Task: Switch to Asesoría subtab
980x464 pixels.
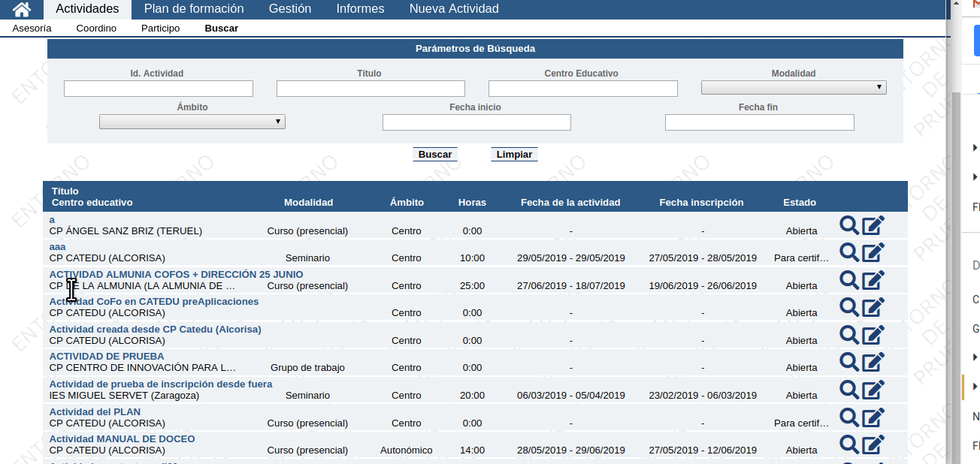Action: point(32,29)
